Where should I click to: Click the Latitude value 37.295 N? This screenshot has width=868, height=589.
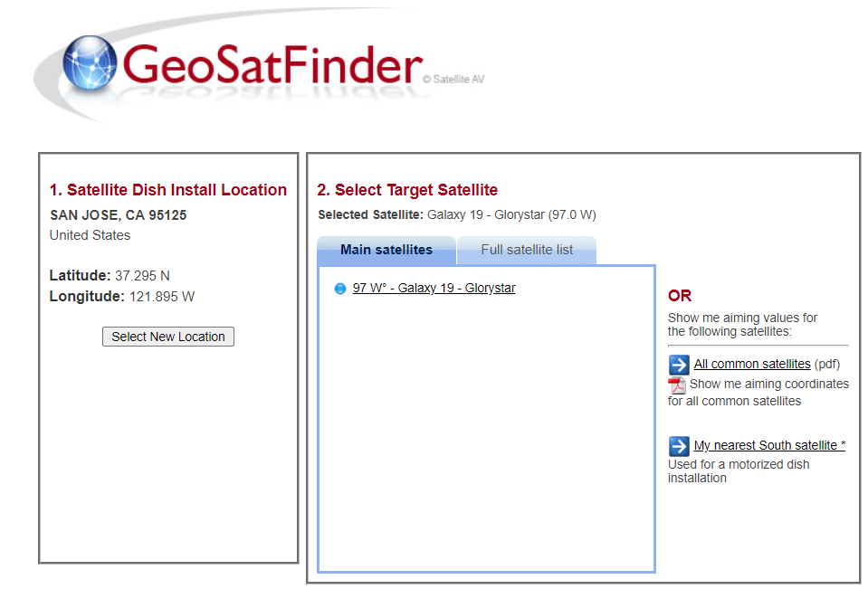(x=142, y=275)
